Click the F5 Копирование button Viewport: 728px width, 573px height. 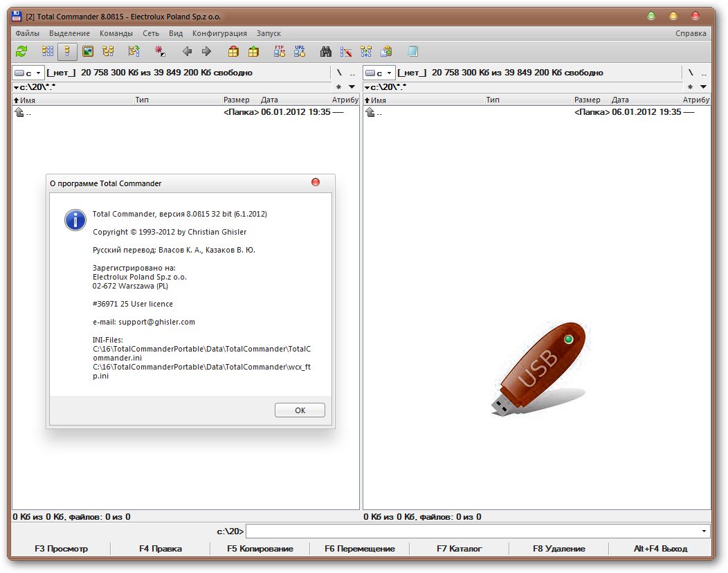(260, 549)
